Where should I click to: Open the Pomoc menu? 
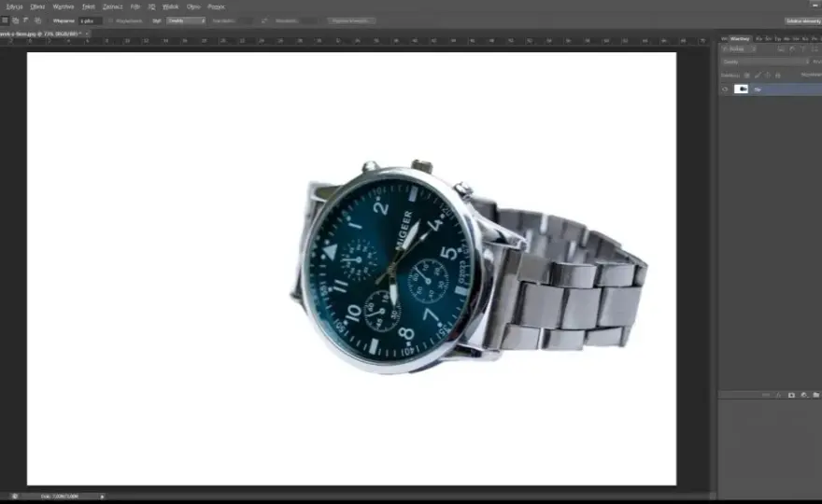pyautogui.click(x=216, y=7)
